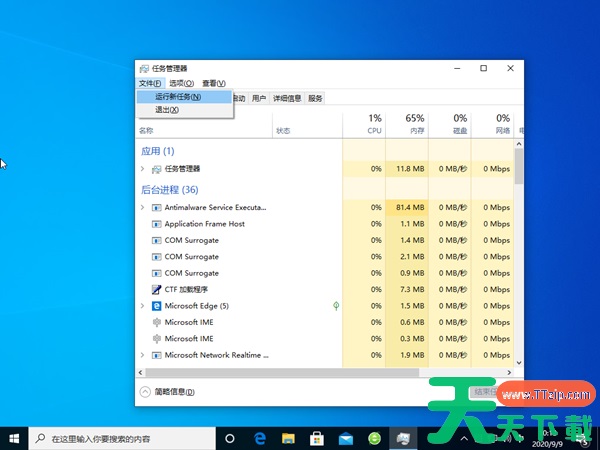Choose 退出 in the File menu
Screen dimensions: 600x450
click(166, 109)
